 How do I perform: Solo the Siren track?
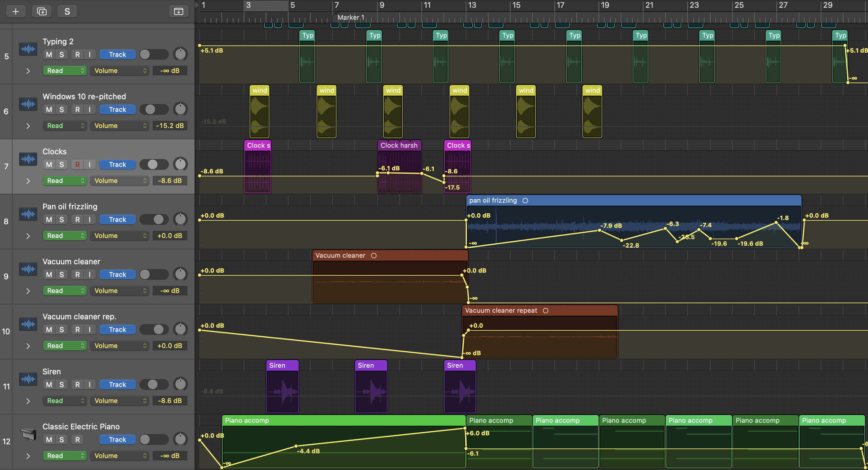(x=62, y=384)
